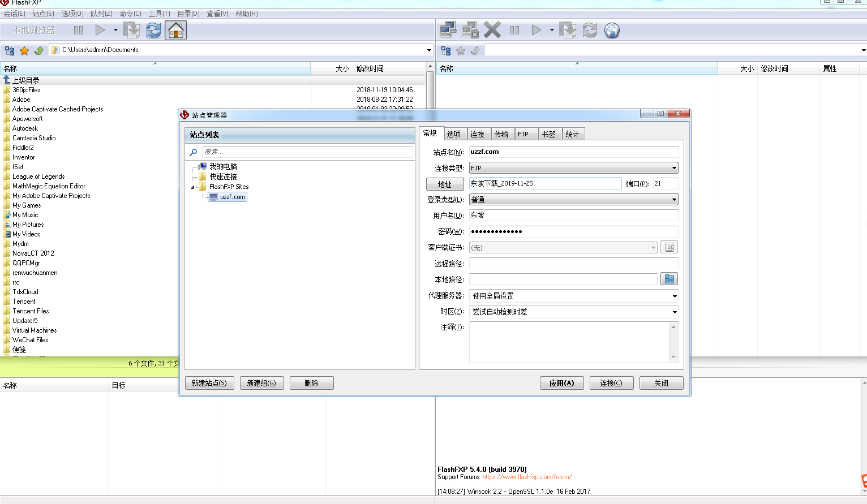This screenshot has width=867, height=504.
Task: Click the search magnifier in the site list
Action: (x=194, y=152)
